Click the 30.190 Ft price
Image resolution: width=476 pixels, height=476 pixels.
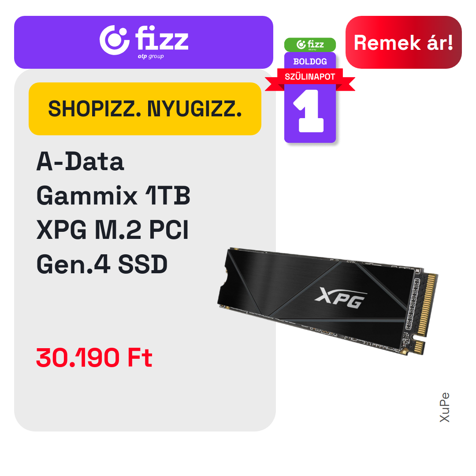(x=94, y=357)
